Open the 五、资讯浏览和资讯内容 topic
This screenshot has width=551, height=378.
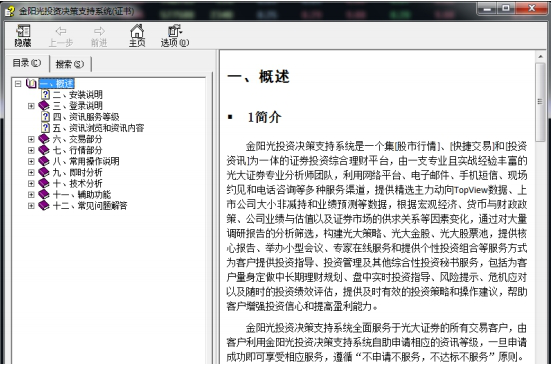(98, 128)
